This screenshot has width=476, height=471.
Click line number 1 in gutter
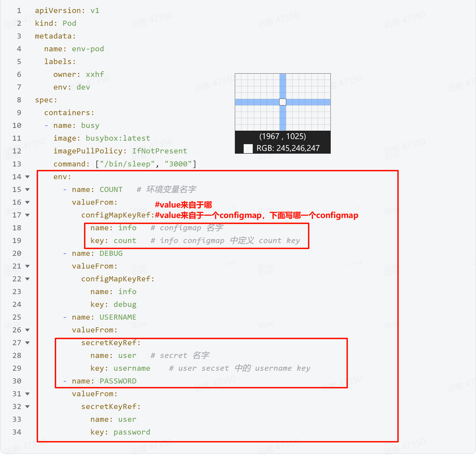coord(19,11)
